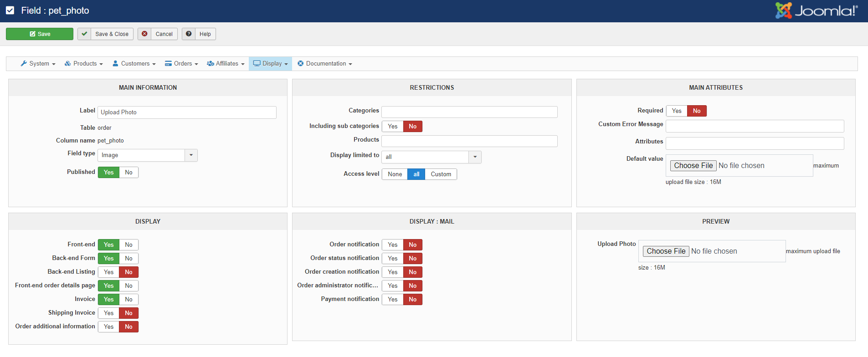Open the Help page

199,34
